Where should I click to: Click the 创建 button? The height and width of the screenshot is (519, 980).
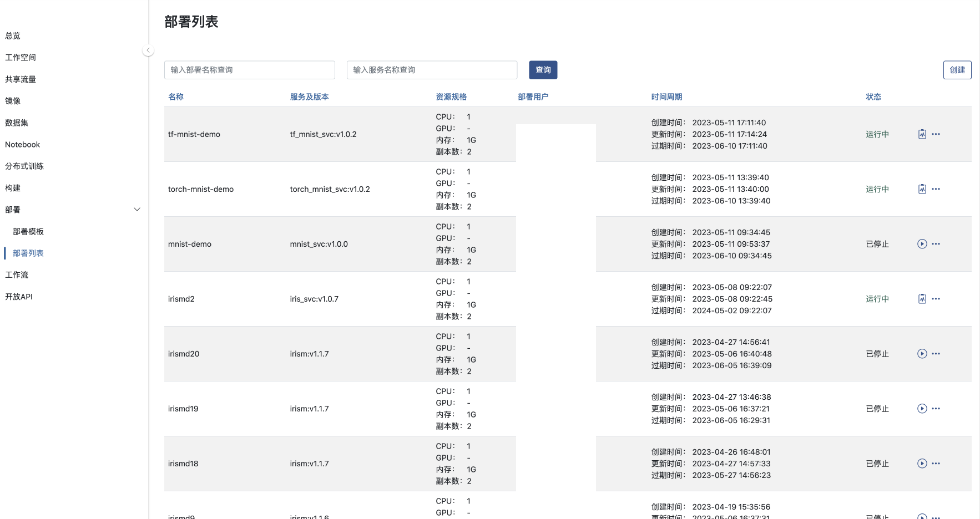(957, 70)
